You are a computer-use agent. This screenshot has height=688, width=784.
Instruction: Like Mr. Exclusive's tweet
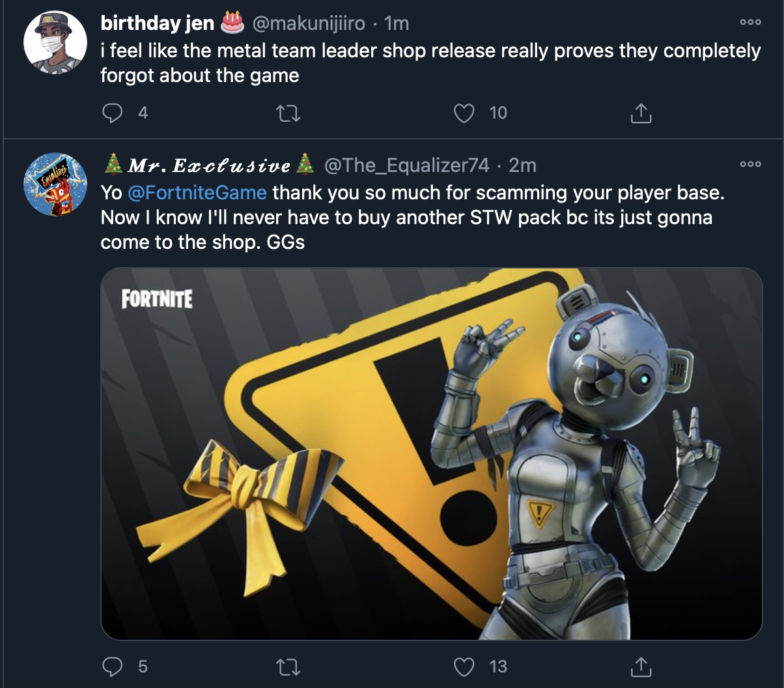click(x=464, y=666)
